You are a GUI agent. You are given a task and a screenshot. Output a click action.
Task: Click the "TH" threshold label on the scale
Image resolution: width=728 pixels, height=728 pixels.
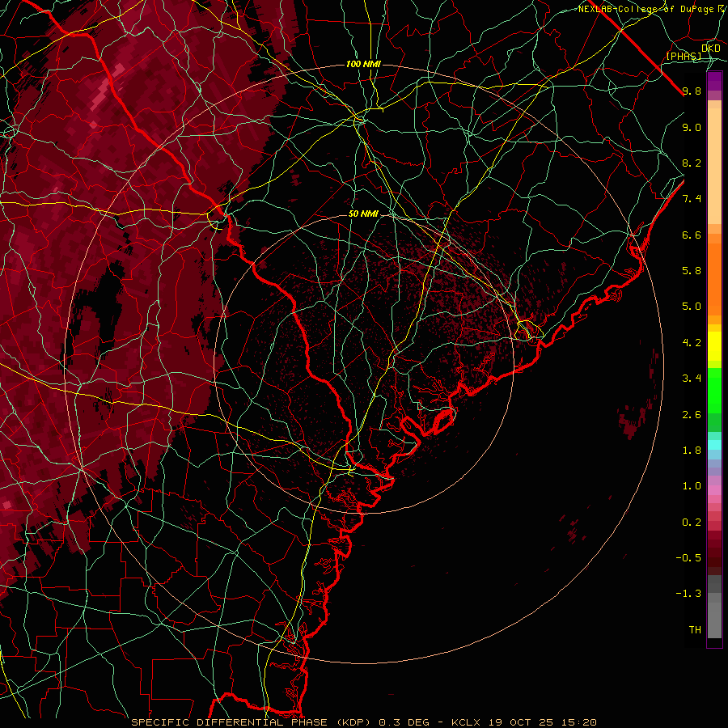pos(695,630)
